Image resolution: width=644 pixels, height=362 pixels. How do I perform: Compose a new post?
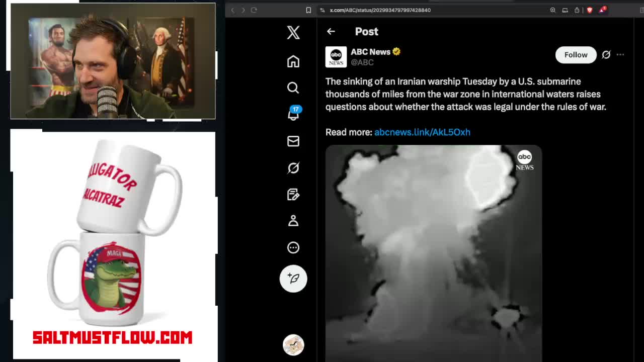[293, 279]
